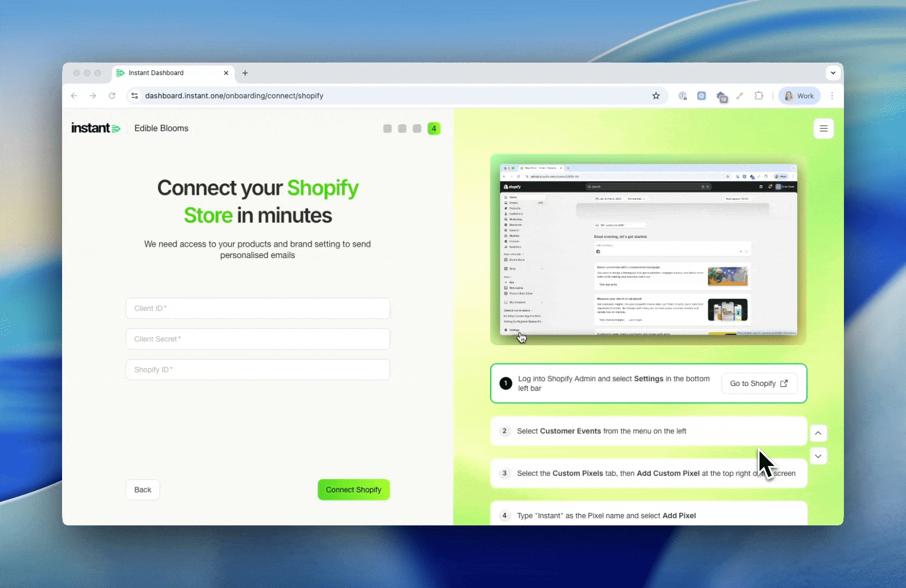Bookmark this page with the star icon
Viewport: 906px width, 588px height.
pos(656,96)
